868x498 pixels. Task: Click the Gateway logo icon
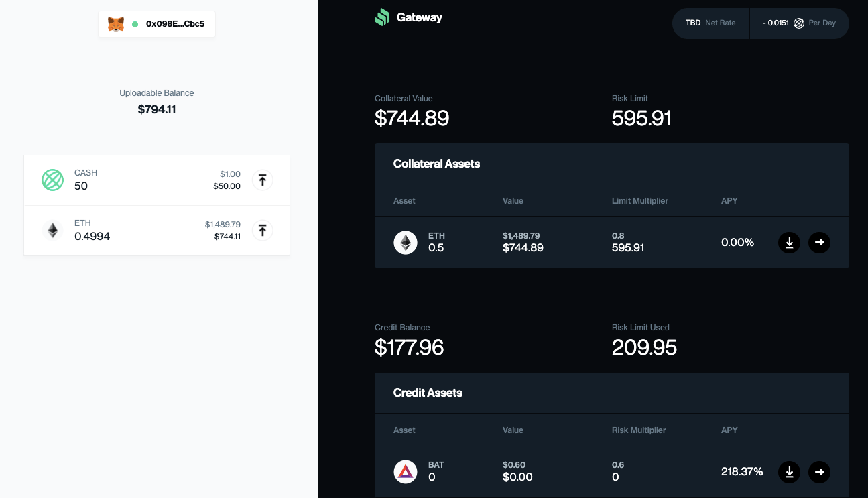381,17
